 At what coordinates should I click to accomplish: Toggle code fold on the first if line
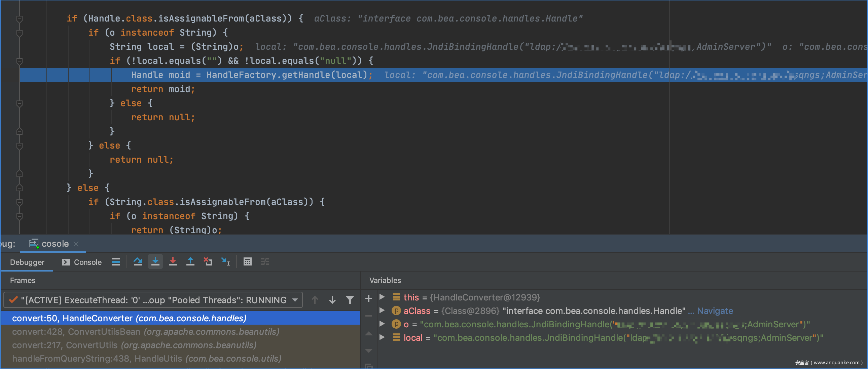tap(20, 19)
